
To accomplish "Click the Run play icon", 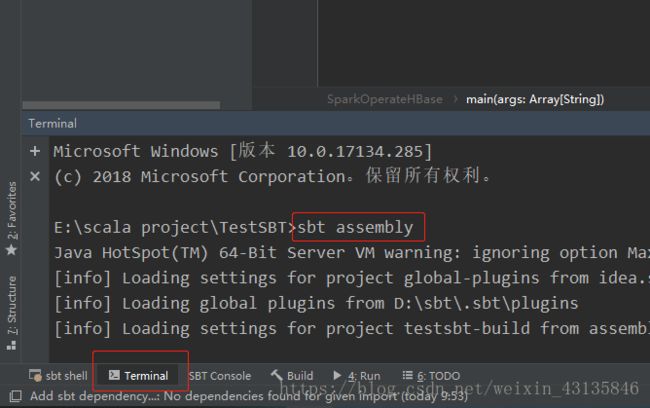I will 337,375.
